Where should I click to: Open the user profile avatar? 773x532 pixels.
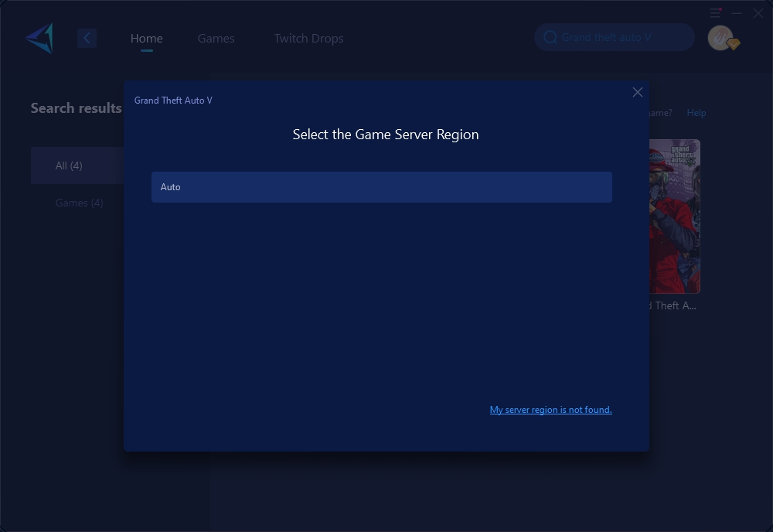click(720, 38)
